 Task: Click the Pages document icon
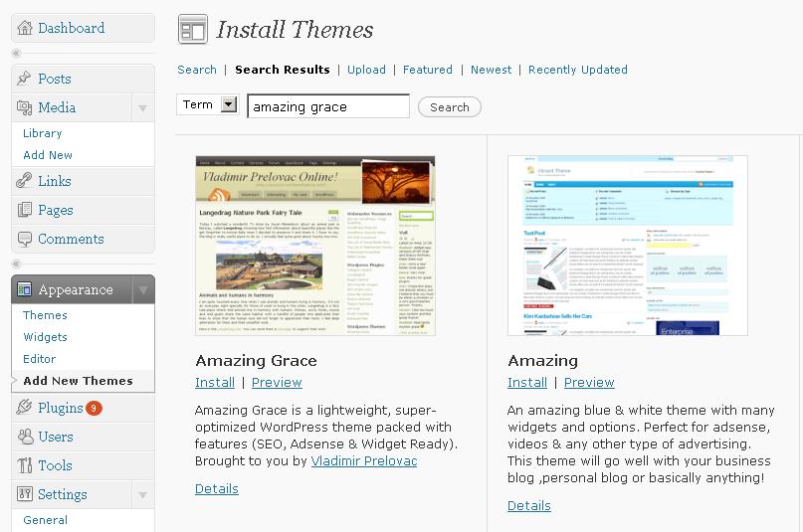(25, 210)
